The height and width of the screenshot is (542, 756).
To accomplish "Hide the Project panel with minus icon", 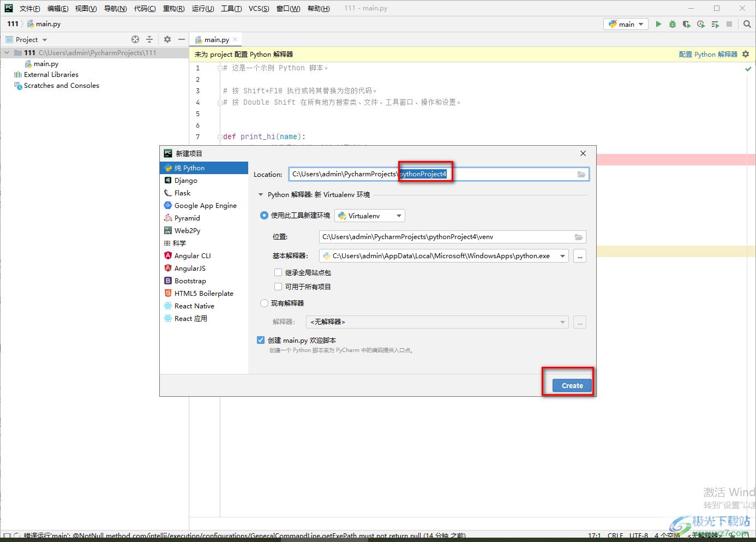I will (182, 39).
